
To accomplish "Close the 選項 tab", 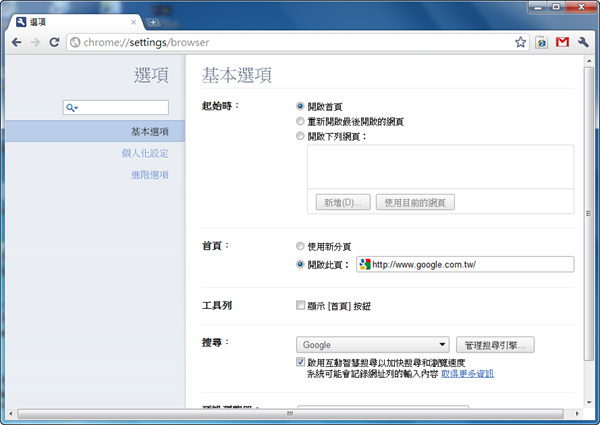I will [134, 23].
